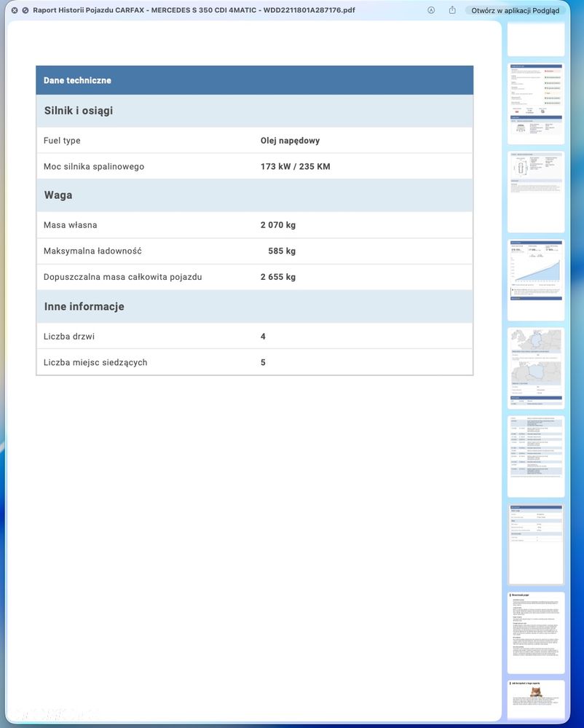
Task: Click the '173 kW / 235 KM' value
Action: [296, 167]
